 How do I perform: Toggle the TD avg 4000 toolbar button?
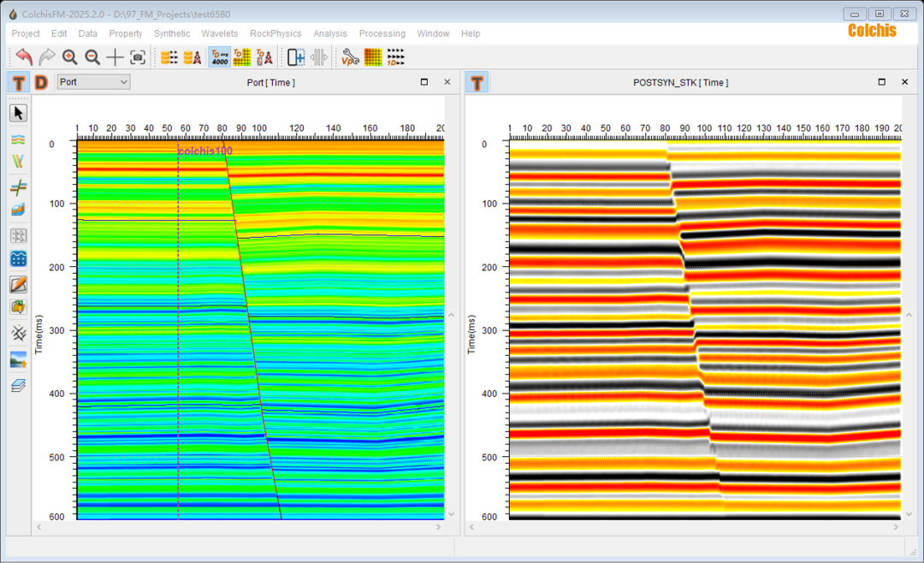(219, 57)
